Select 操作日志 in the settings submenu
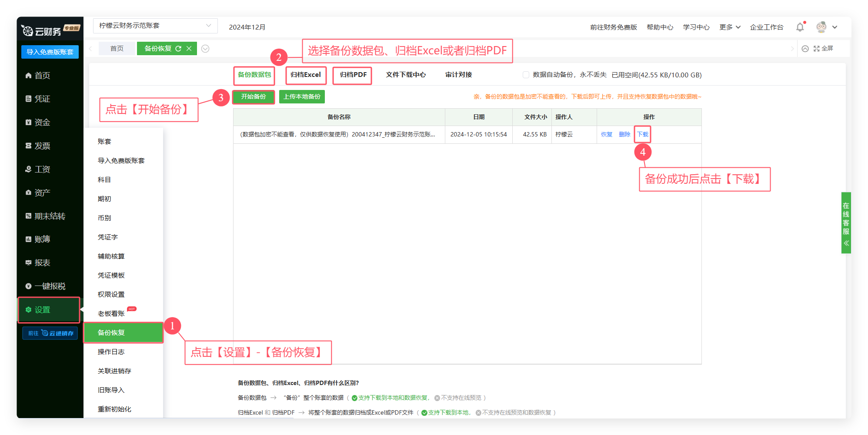This screenshot has height=435, width=868. pyautogui.click(x=111, y=352)
